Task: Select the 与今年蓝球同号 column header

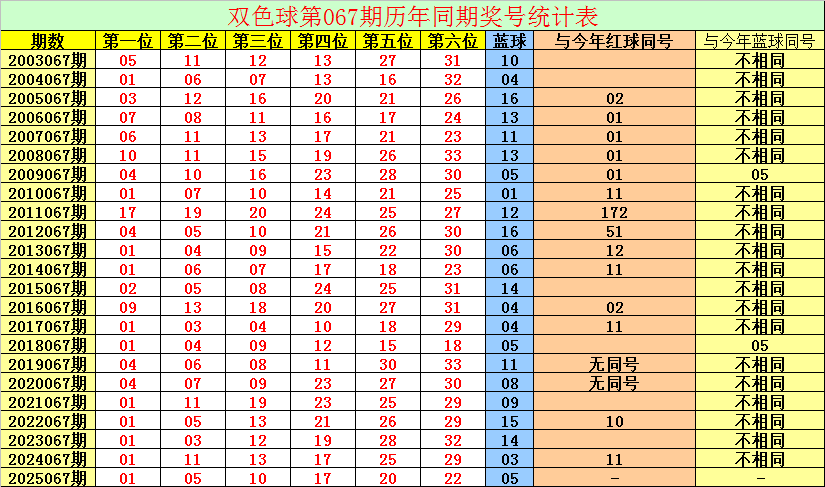Action: pos(760,41)
